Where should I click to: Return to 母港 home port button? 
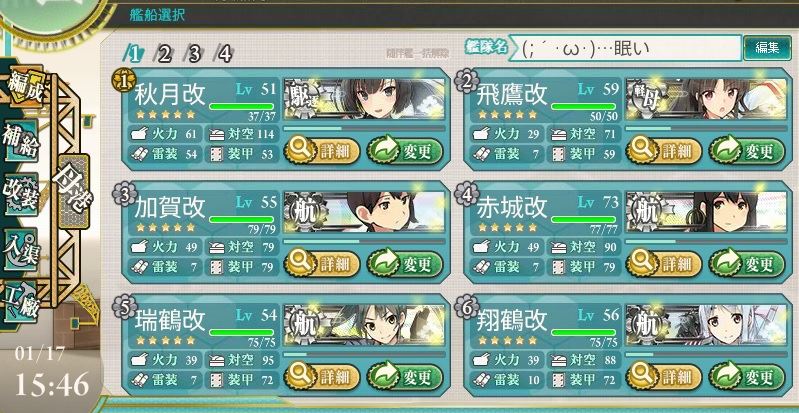(72, 190)
